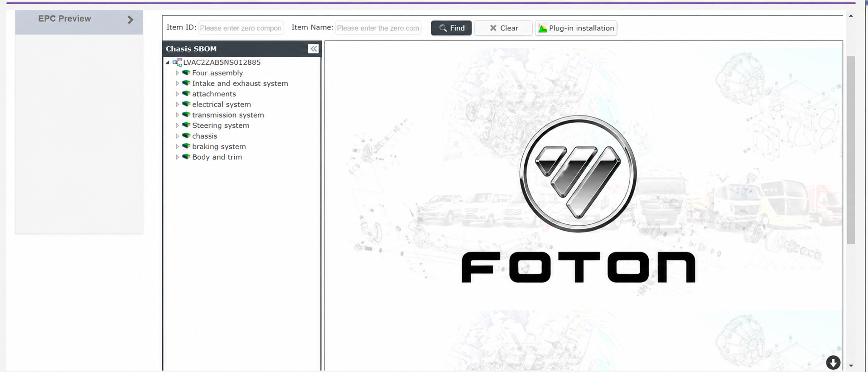This screenshot has width=868, height=372.
Task: Click the green icon beside Intake and exhaust system
Action: [x=186, y=83]
